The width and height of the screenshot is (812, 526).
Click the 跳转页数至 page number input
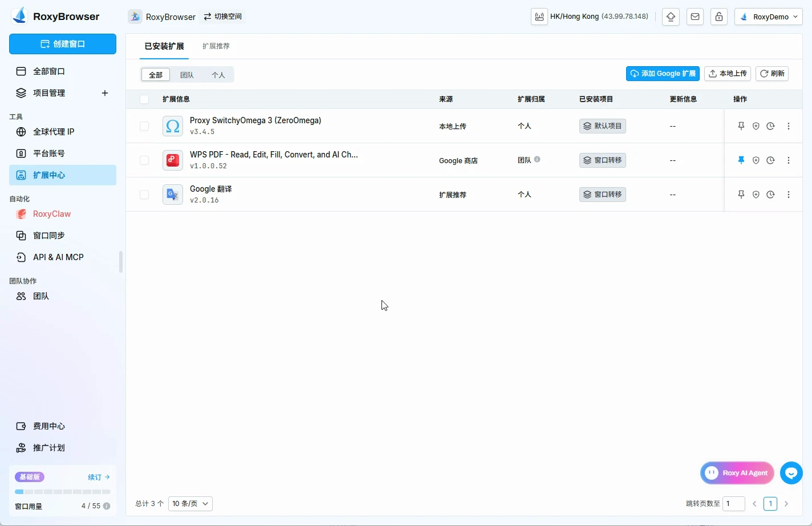pyautogui.click(x=734, y=504)
